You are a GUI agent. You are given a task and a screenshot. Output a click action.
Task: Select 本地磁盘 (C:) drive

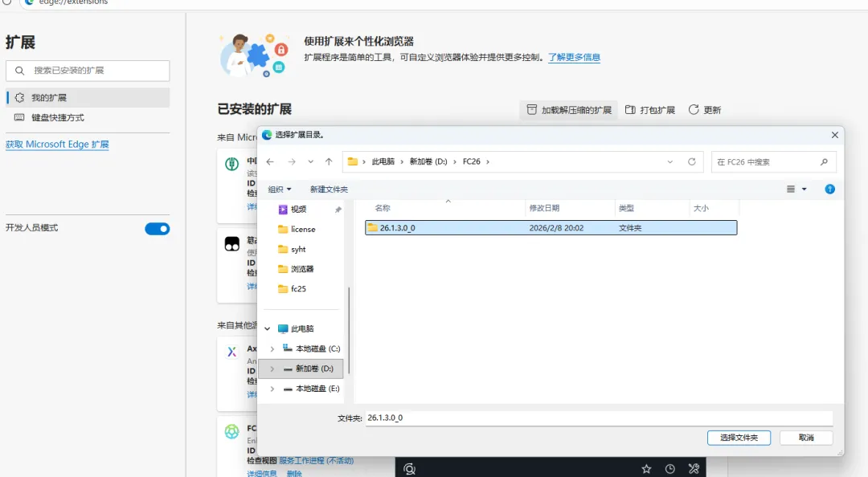pyautogui.click(x=317, y=349)
